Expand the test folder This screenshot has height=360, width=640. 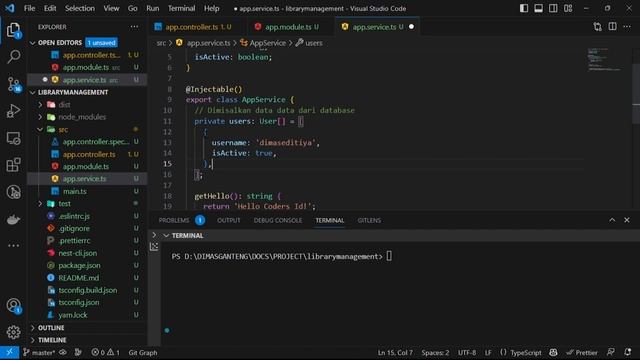click(x=64, y=203)
